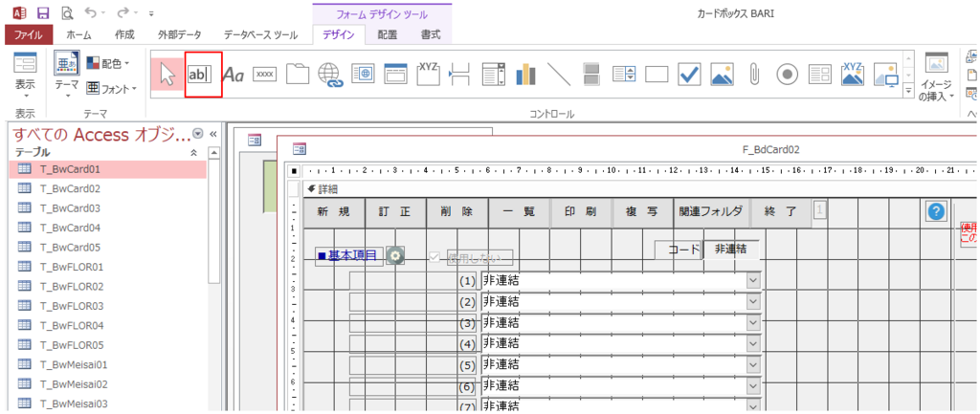Click the gear icon beside 基本項目

395,254
